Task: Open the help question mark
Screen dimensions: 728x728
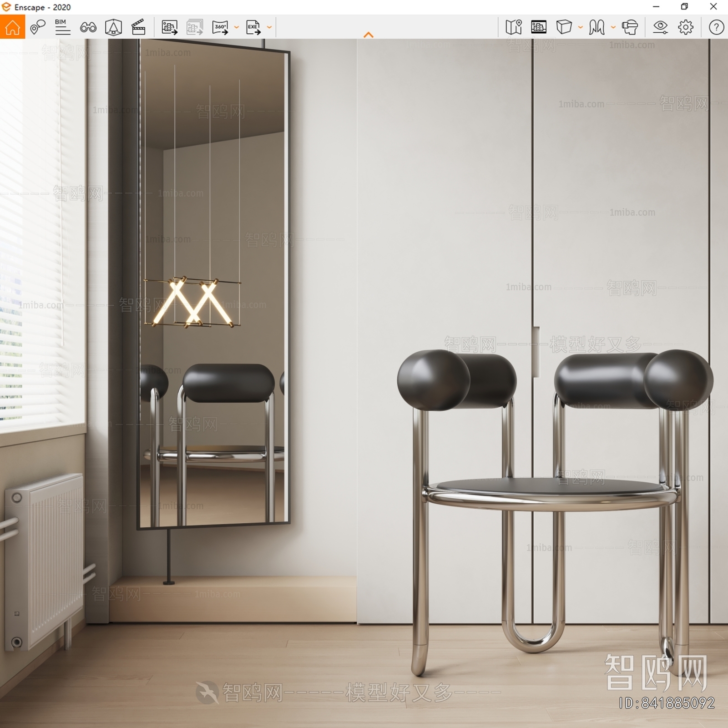Action: click(716, 27)
